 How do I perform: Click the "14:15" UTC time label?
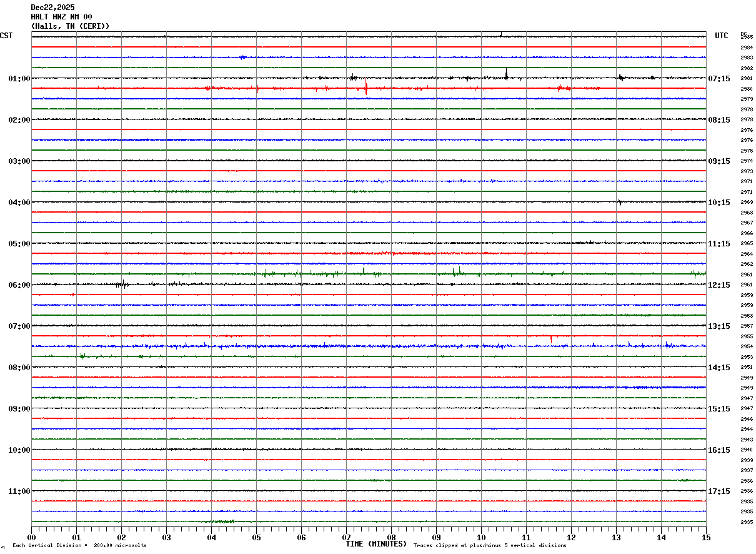pyautogui.click(x=719, y=368)
